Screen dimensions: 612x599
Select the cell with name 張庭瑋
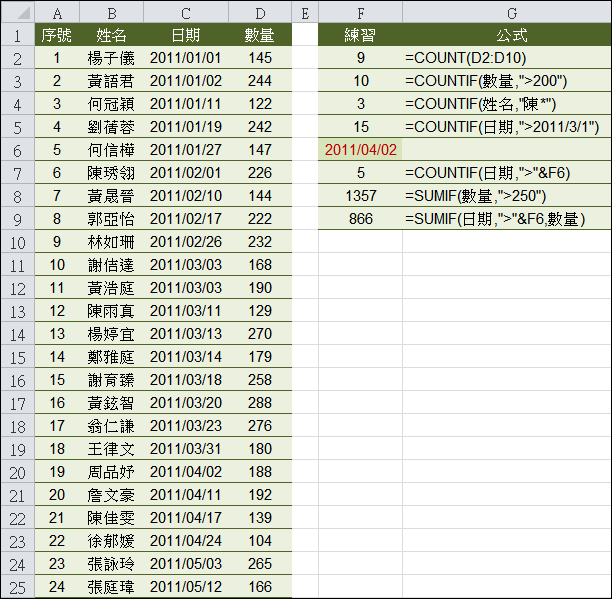112,587
